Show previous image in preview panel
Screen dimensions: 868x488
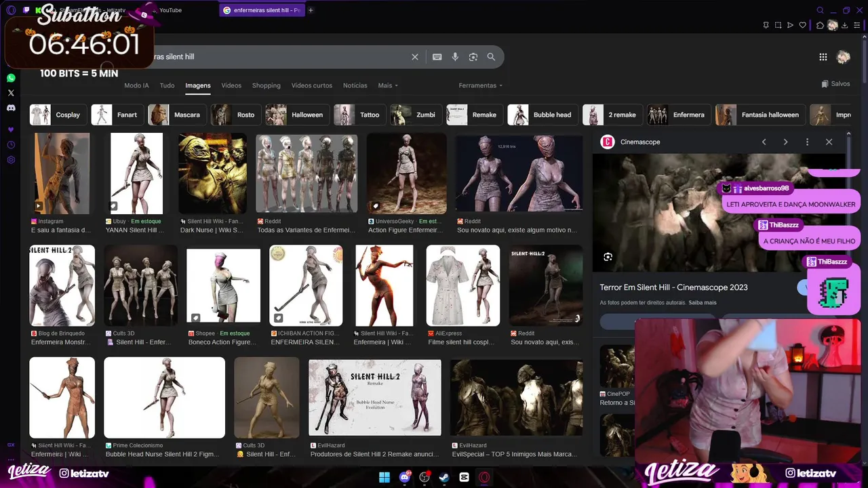[x=764, y=142]
